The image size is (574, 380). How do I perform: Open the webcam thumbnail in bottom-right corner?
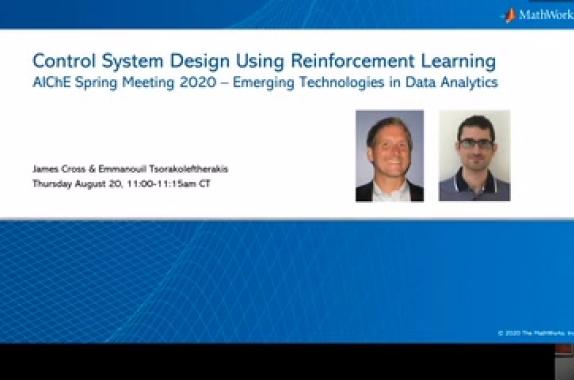click(x=564, y=362)
